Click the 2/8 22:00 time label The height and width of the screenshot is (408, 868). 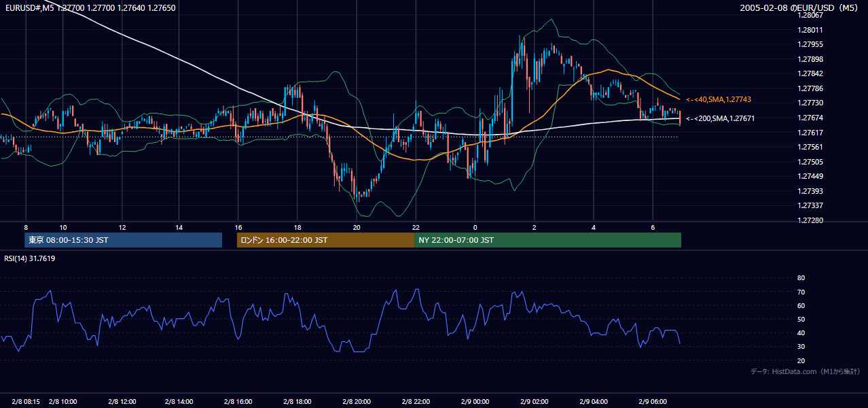[416, 401]
